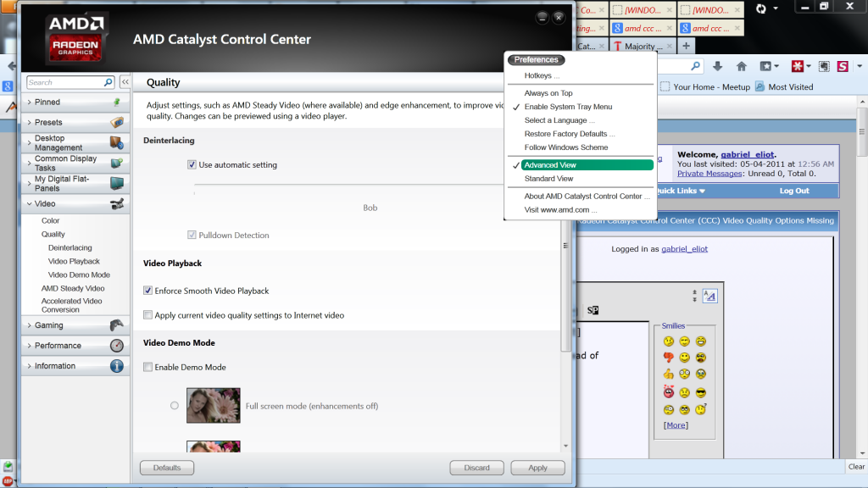Expand the Desktop Management section
The image size is (868, 488).
[x=59, y=142]
